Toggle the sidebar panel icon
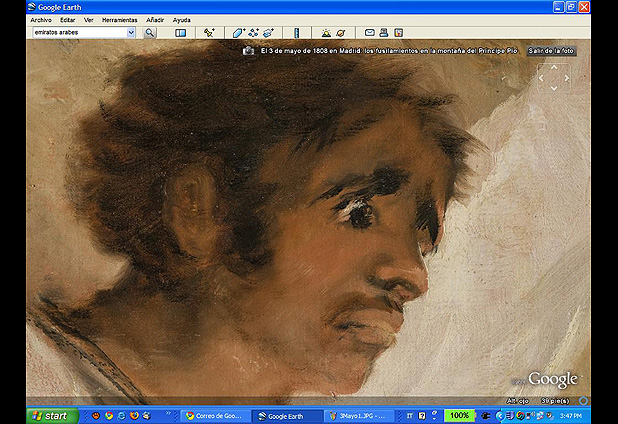 (x=181, y=33)
